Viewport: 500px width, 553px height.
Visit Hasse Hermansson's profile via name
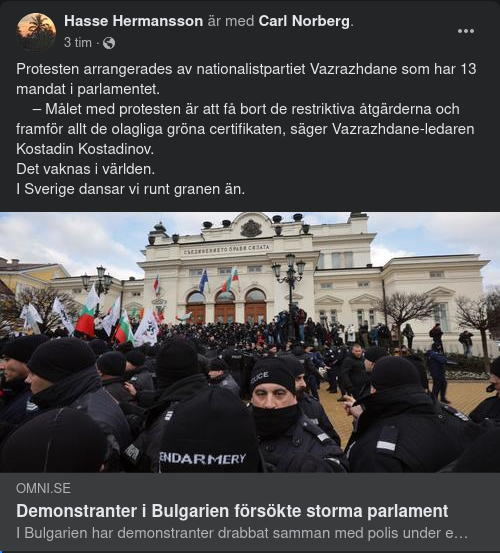tap(133, 21)
